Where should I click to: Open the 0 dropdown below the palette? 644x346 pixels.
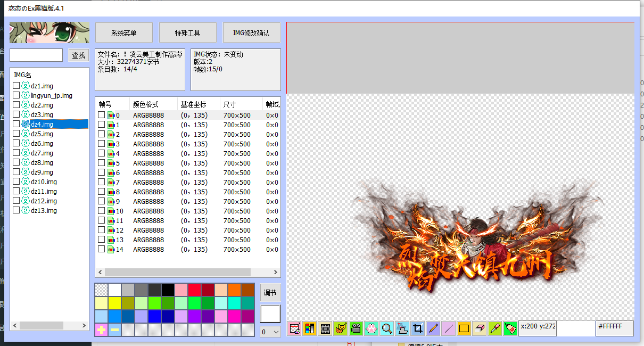(269, 331)
